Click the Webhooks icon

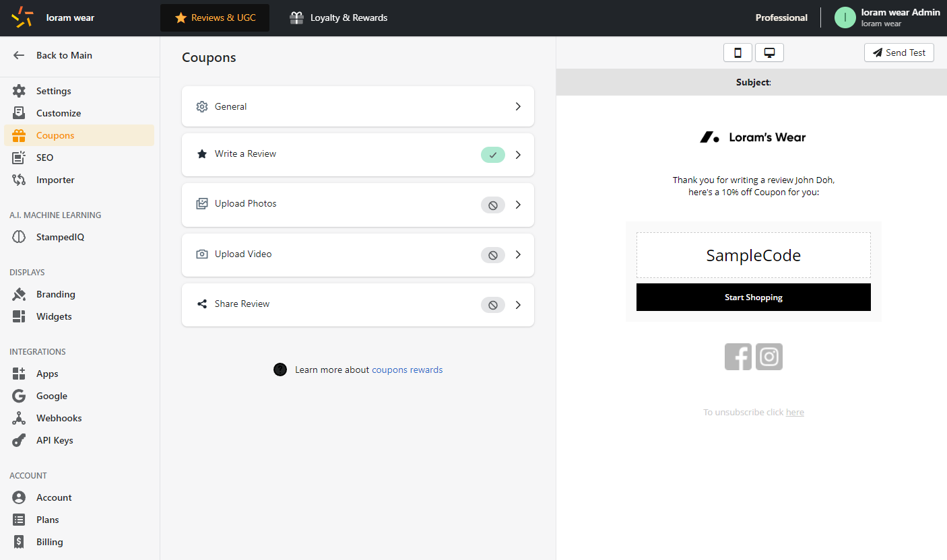pyautogui.click(x=19, y=418)
